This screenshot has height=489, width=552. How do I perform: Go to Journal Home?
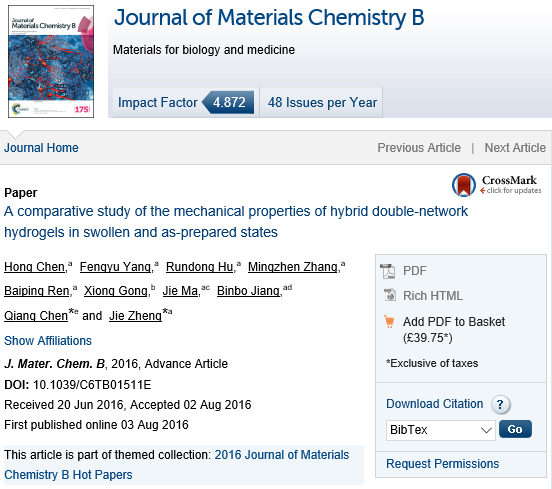[41, 148]
